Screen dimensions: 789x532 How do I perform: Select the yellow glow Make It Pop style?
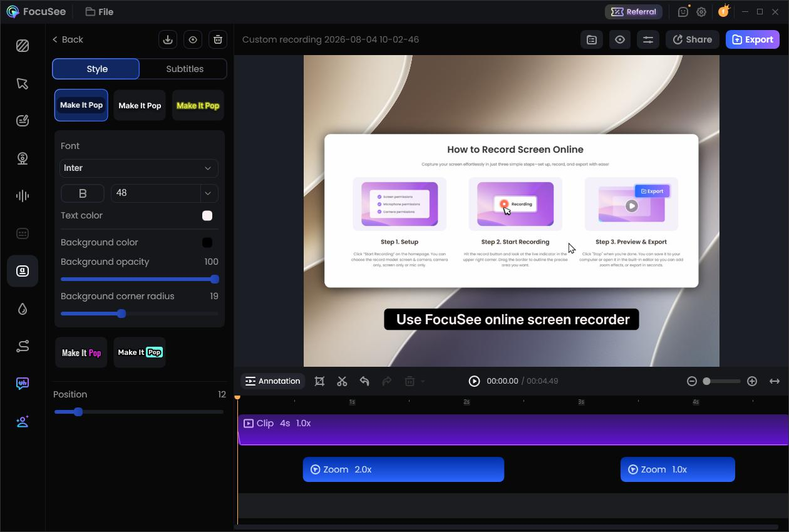pyautogui.click(x=198, y=105)
